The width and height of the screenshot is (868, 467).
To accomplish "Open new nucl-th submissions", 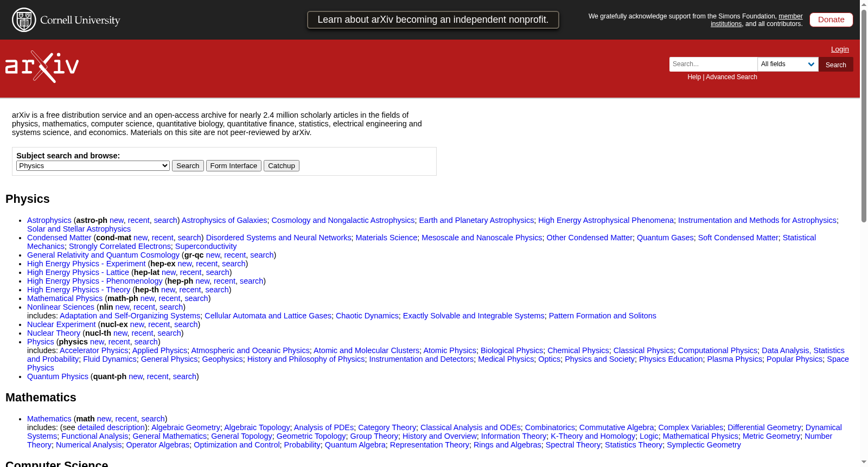I will (120, 333).
